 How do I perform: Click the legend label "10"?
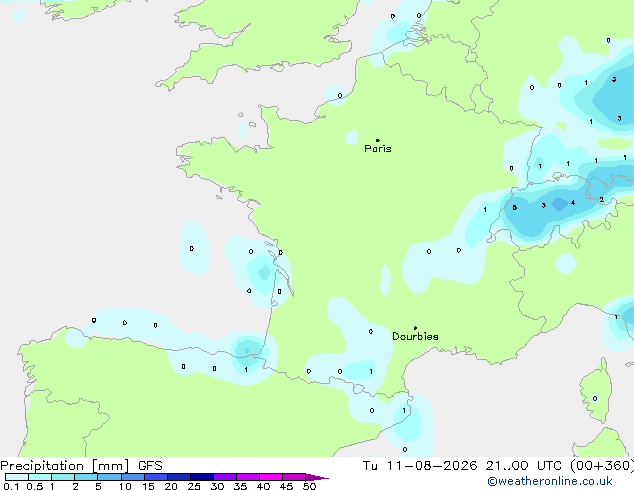[x=125, y=486]
